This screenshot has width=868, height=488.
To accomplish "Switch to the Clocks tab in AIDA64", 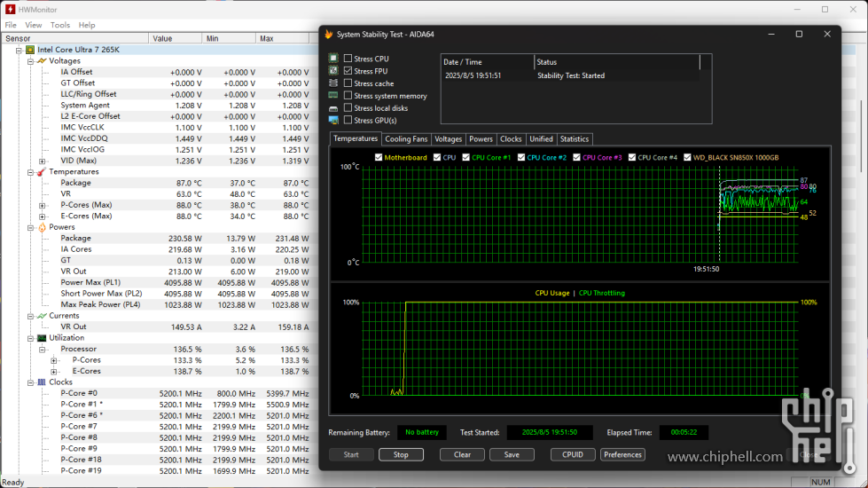I will pos(511,139).
